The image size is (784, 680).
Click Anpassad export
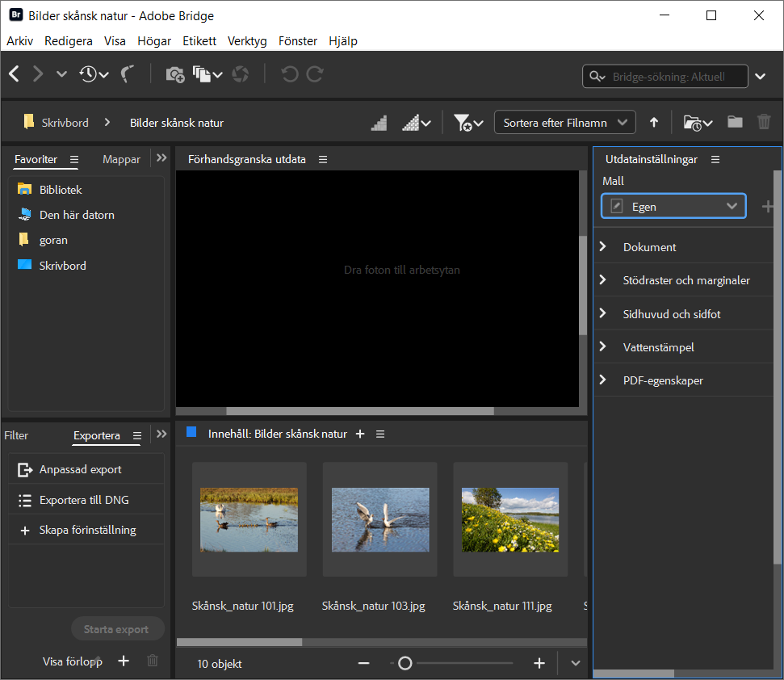[80, 469]
